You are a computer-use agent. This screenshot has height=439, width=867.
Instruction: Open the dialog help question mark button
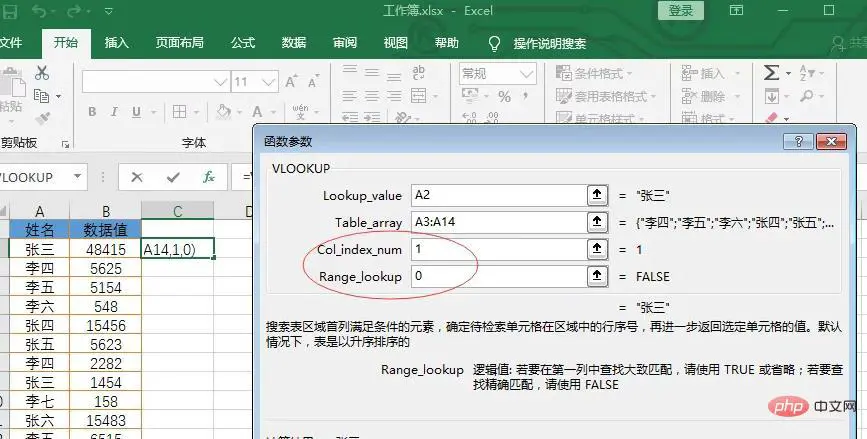[798, 142]
